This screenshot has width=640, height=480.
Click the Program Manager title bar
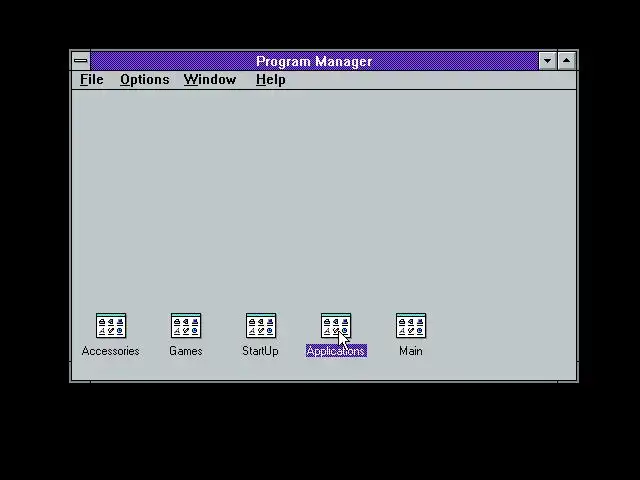pyautogui.click(x=314, y=61)
